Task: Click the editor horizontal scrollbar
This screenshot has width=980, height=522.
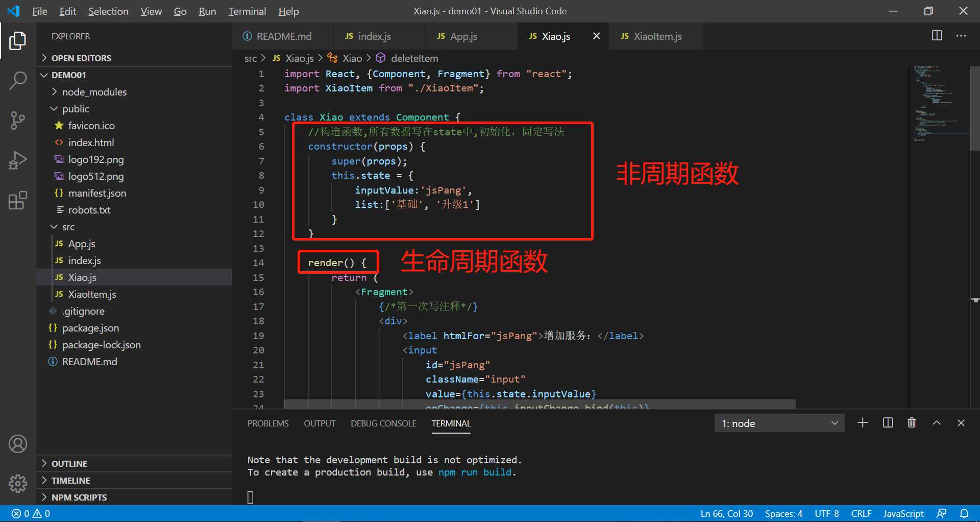Action: pos(540,404)
